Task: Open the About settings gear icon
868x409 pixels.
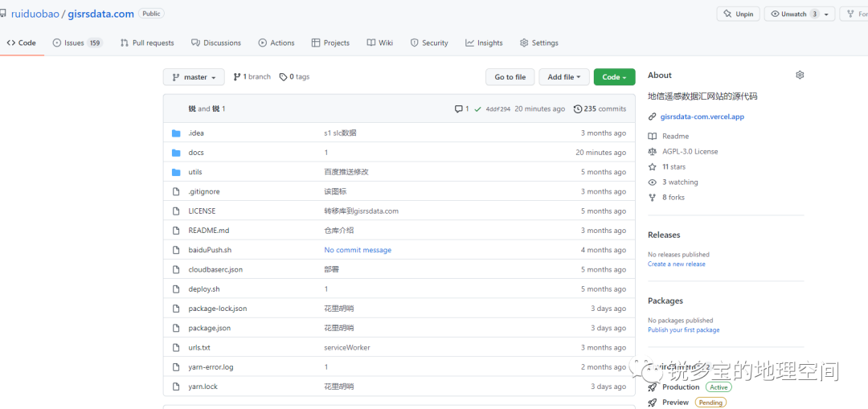Action: pyautogui.click(x=800, y=76)
